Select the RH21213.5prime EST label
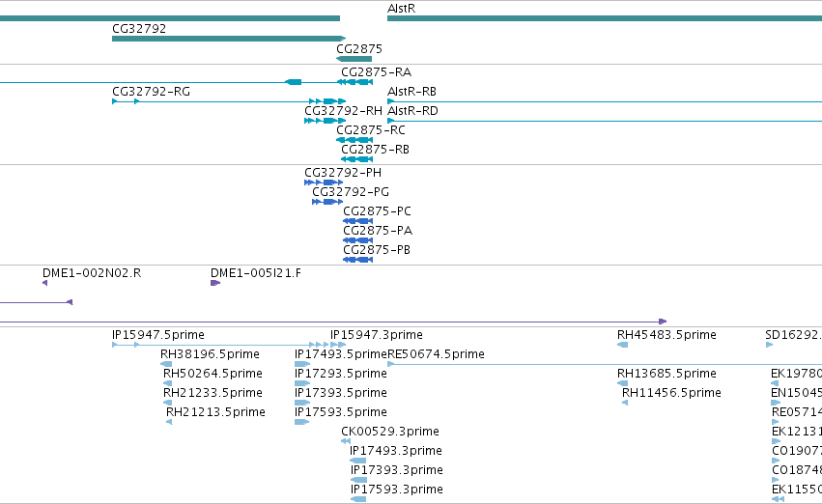The height and width of the screenshot is (504, 822). [215, 413]
